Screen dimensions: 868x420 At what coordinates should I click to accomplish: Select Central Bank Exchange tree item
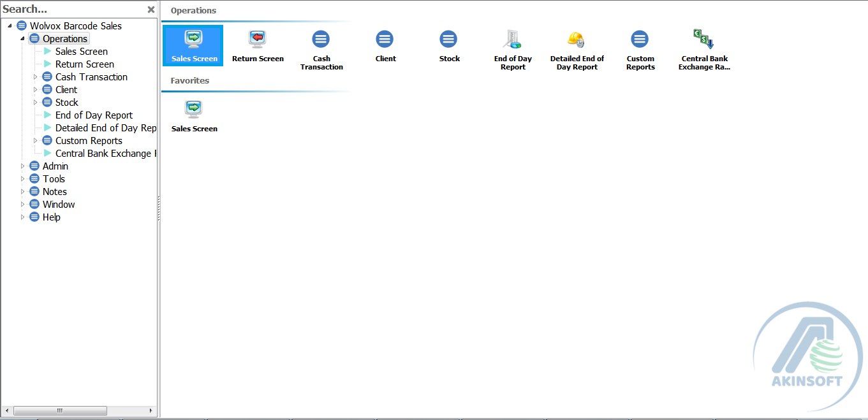click(x=106, y=154)
